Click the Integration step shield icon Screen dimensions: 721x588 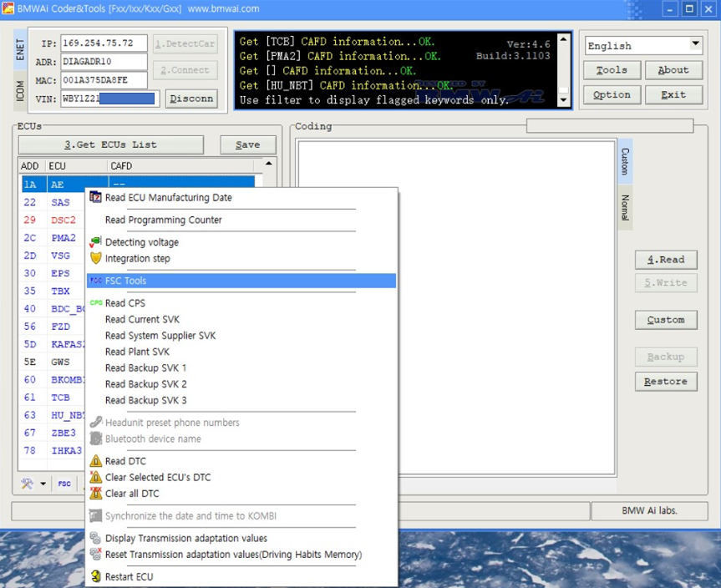(95, 258)
